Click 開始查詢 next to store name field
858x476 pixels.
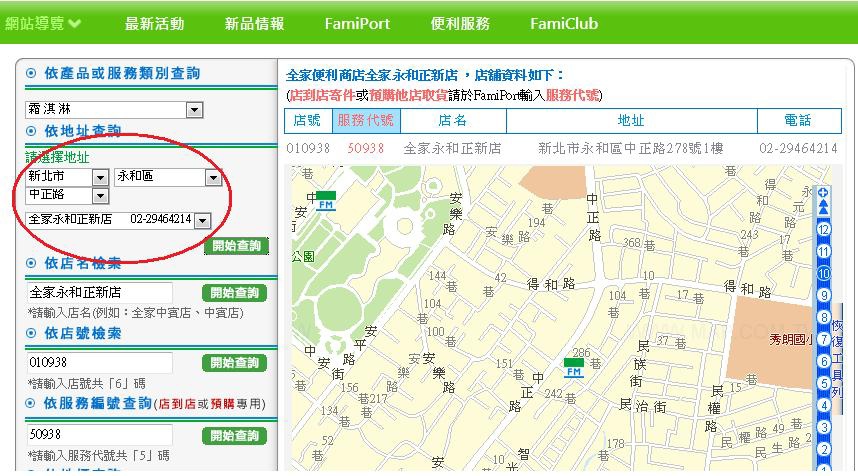tap(234, 293)
